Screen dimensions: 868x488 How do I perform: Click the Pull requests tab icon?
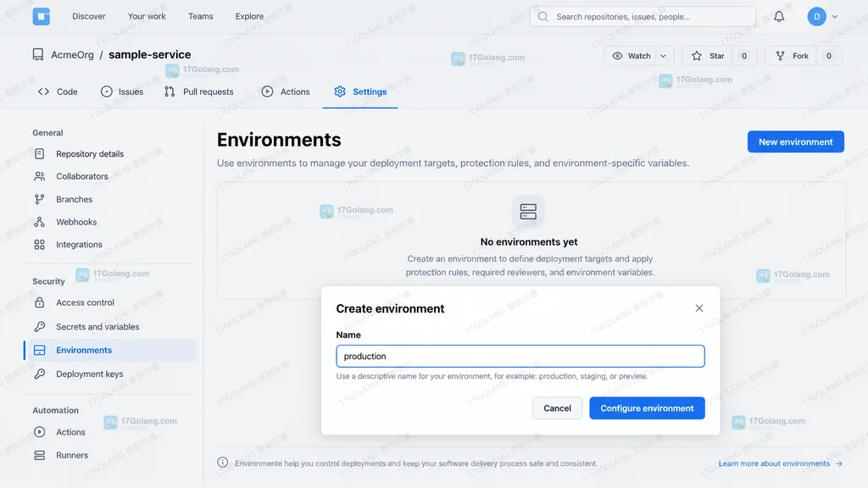[x=170, y=91]
